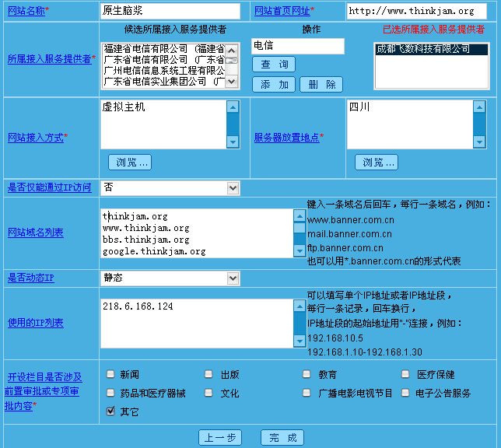Click 浏览 under 服务器放置地点
The height and width of the screenshot is (448, 501).
click(376, 163)
